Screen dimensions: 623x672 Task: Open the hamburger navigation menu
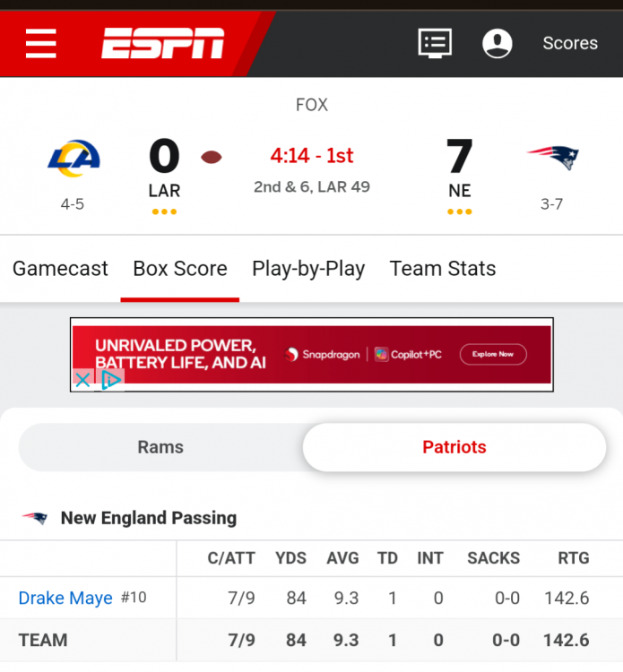pyautogui.click(x=41, y=43)
